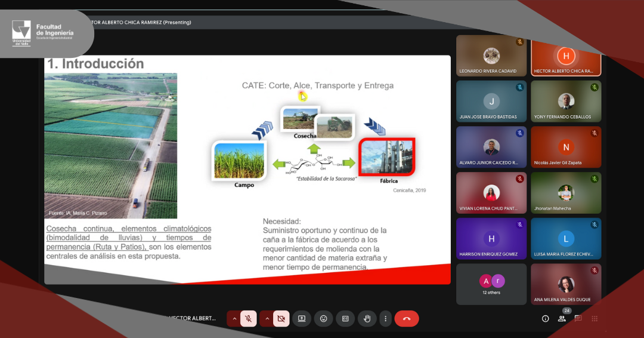Unmute the microphone in the call toolbar

click(x=248, y=319)
